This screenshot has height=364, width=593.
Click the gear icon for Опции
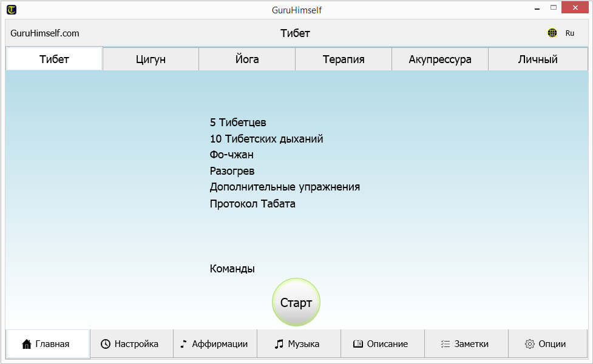click(529, 344)
